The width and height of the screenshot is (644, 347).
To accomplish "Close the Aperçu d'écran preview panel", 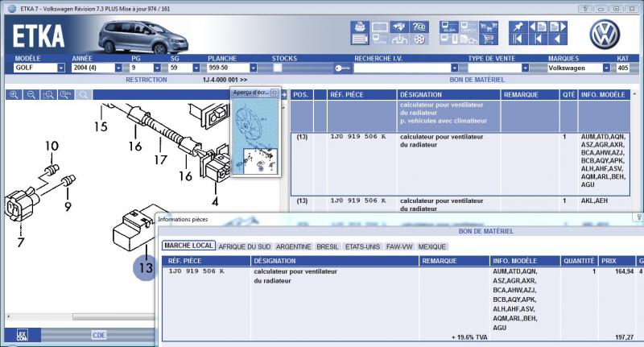I will coord(275,93).
